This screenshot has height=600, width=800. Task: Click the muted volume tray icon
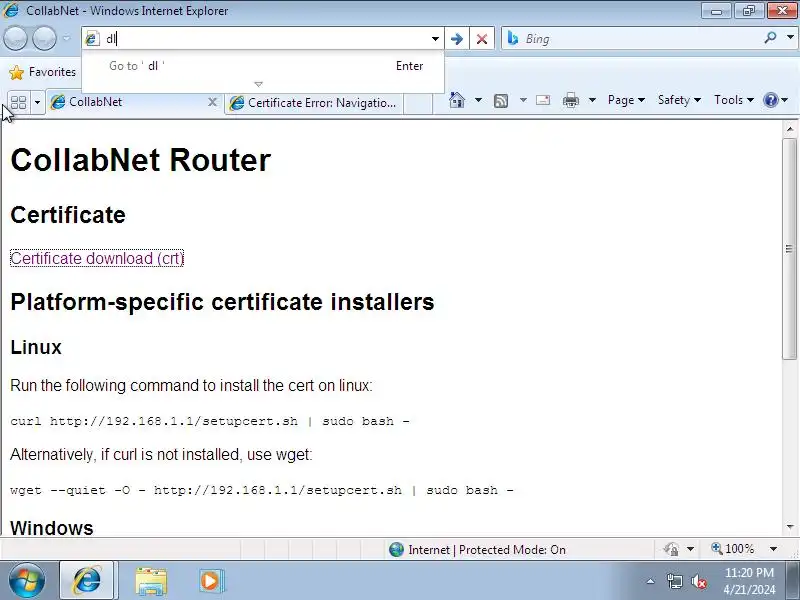699,581
